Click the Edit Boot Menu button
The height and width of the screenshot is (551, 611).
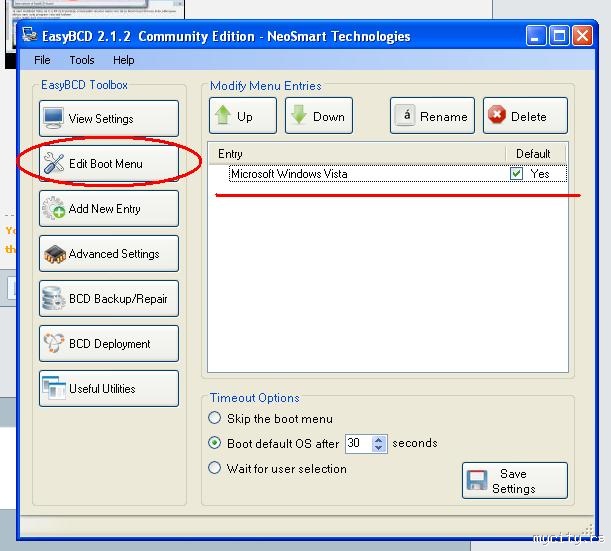(x=109, y=164)
